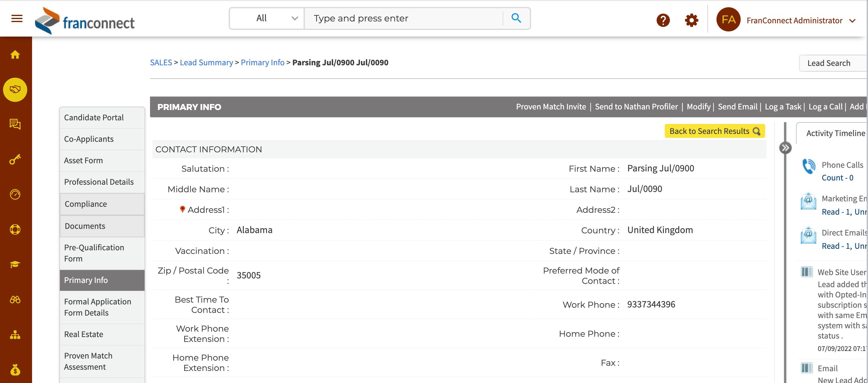Click Back to Search Results button
Image resolution: width=868 pixels, height=383 pixels.
click(714, 131)
